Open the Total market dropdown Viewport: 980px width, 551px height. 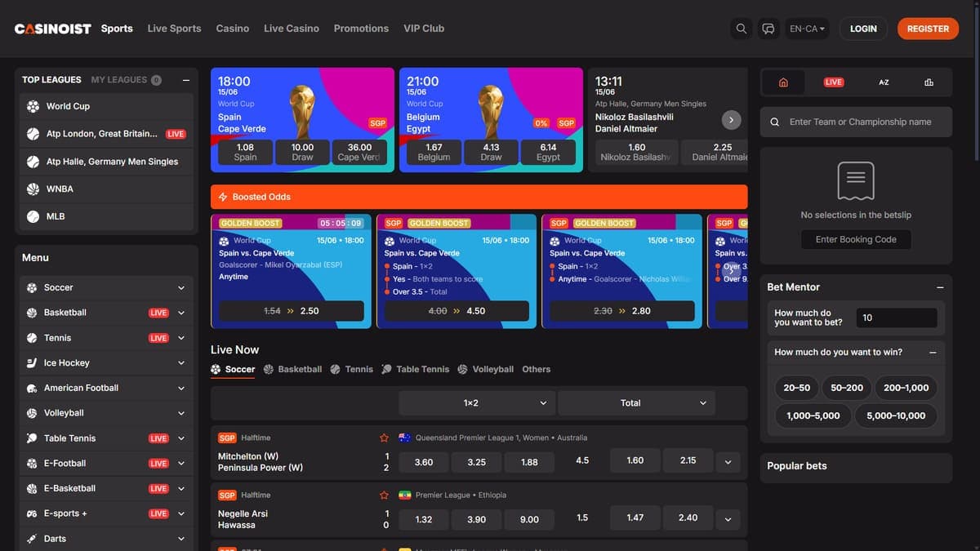click(636, 402)
